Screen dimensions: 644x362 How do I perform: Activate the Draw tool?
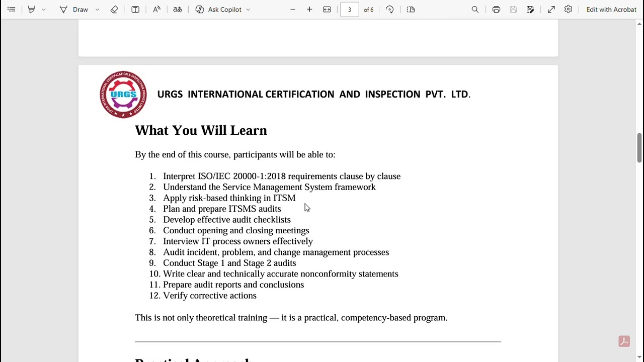click(74, 10)
